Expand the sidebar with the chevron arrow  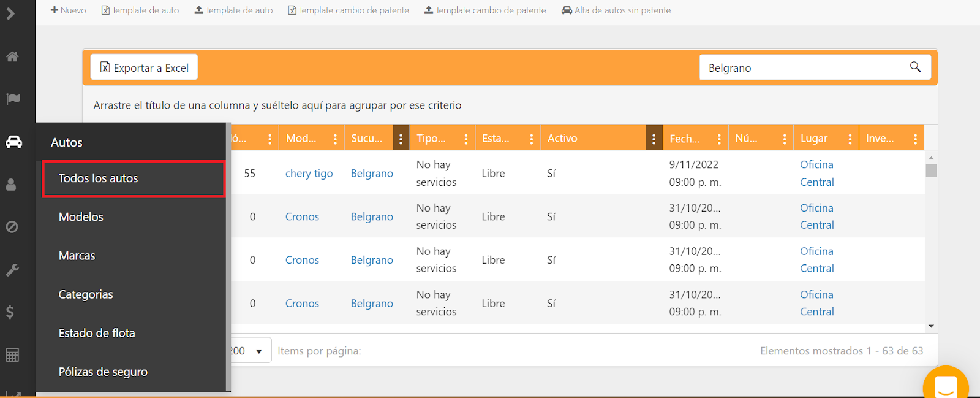pyautogui.click(x=10, y=13)
